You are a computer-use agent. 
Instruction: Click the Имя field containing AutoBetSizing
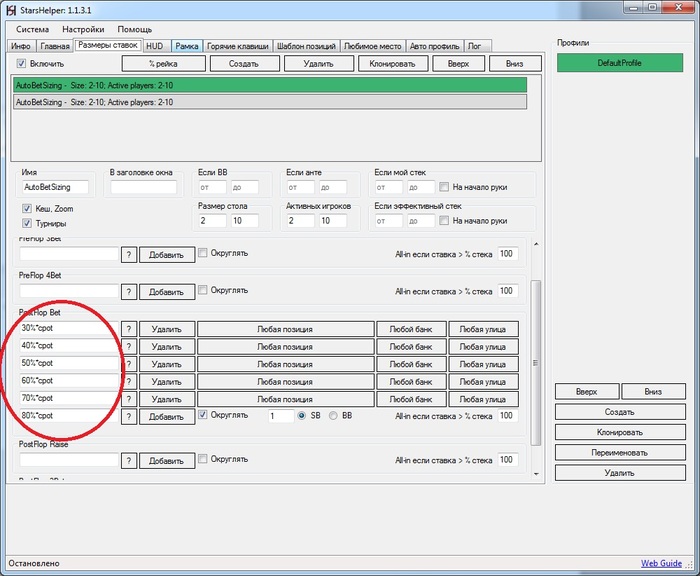(54, 187)
